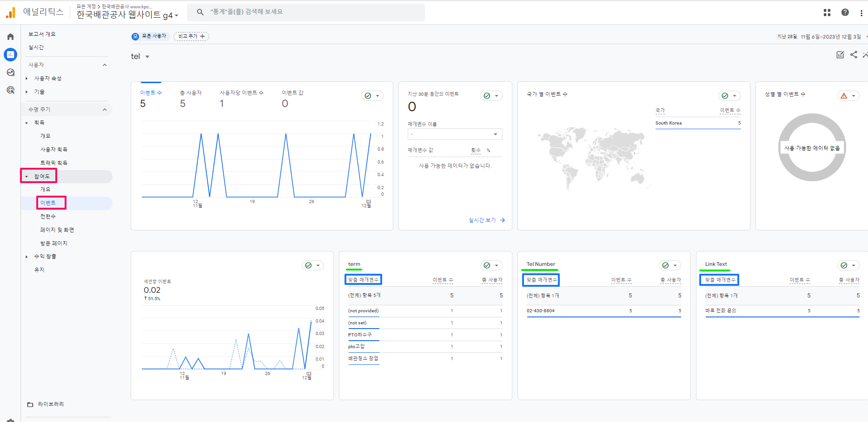Expand the 수익 창출 tree item
868x422 pixels.
tap(27, 257)
